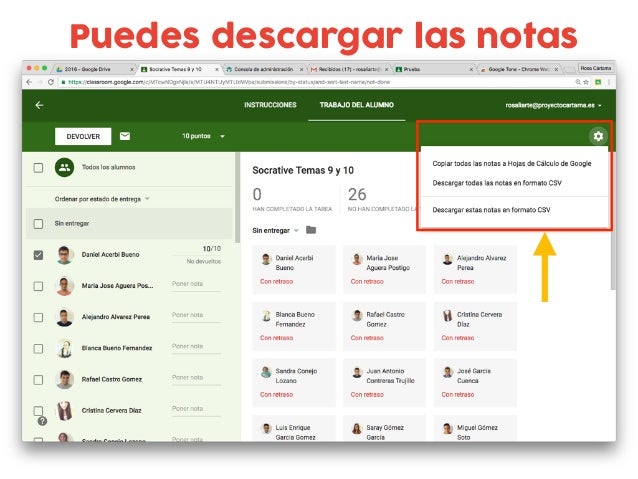The height and width of the screenshot is (479, 638).
Task: Click the email envelope icon next to Devolver
Action: point(125,136)
